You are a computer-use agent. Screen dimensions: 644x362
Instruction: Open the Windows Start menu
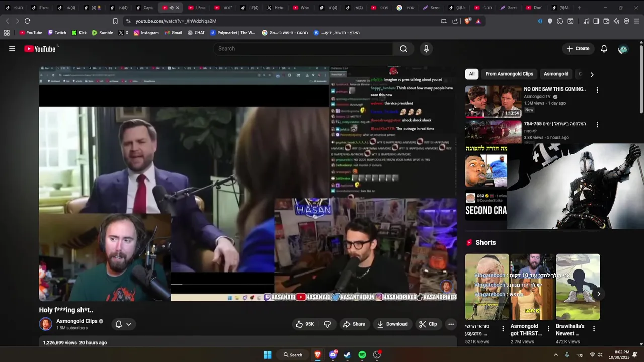(268, 355)
